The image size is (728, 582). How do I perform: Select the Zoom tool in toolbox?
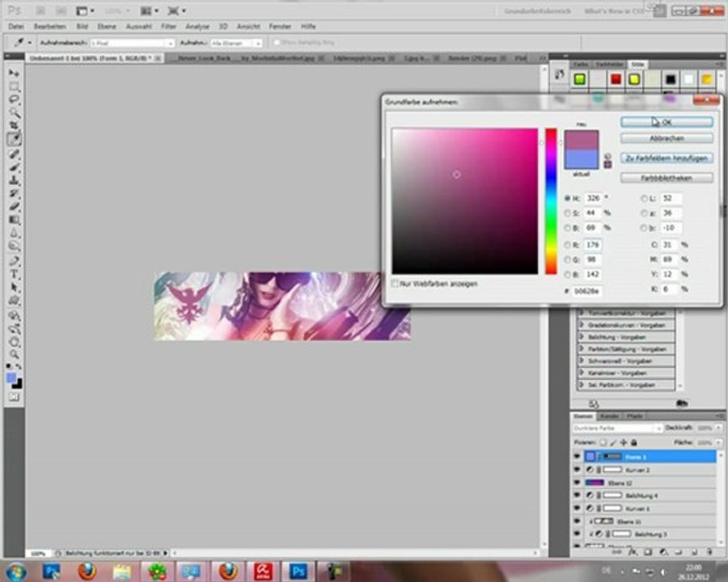(14, 355)
